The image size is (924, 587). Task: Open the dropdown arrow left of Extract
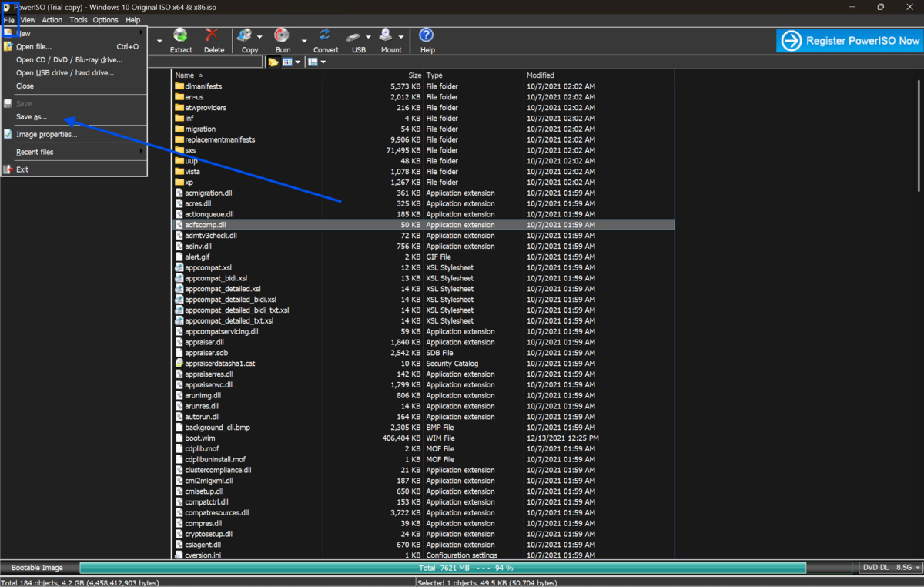pos(159,41)
